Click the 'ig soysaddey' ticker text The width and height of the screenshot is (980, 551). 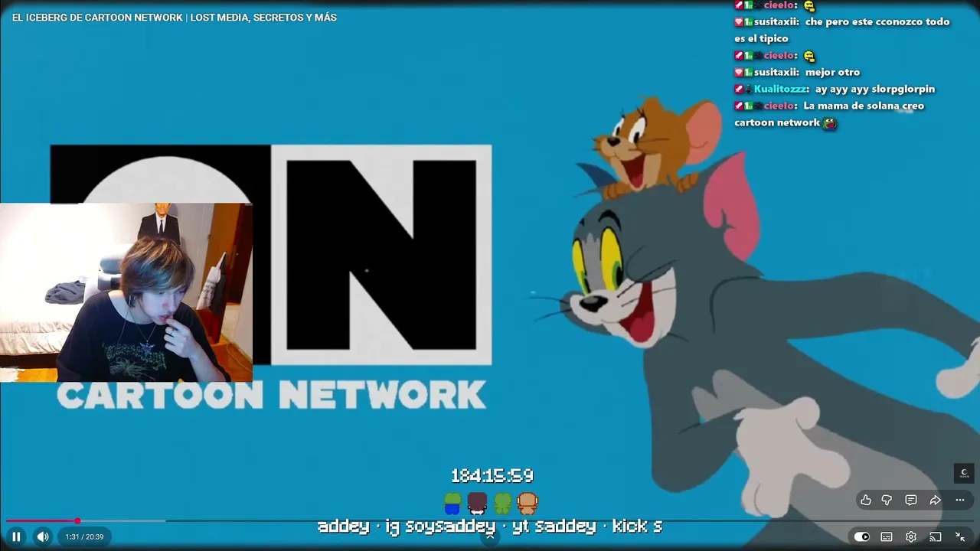[439, 527]
